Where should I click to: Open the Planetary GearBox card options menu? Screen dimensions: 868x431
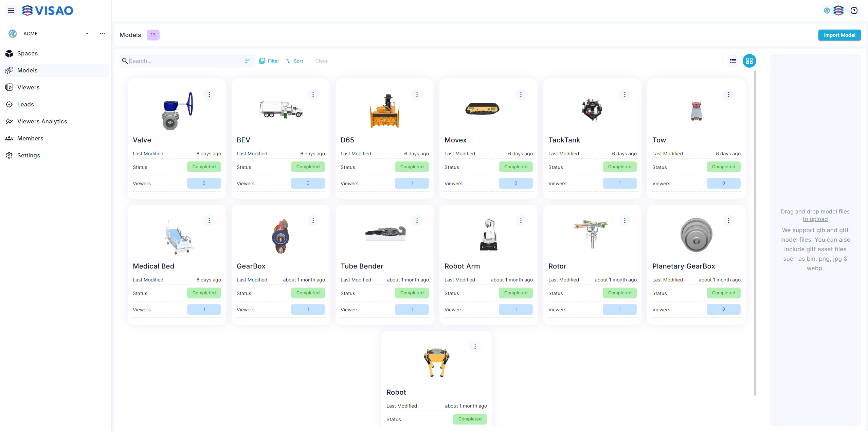click(x=728, y=221)
